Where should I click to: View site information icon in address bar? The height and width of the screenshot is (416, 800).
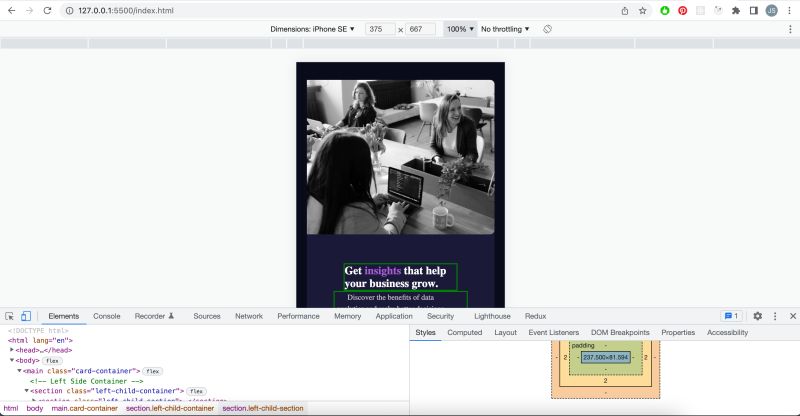(x=69, y=10)
